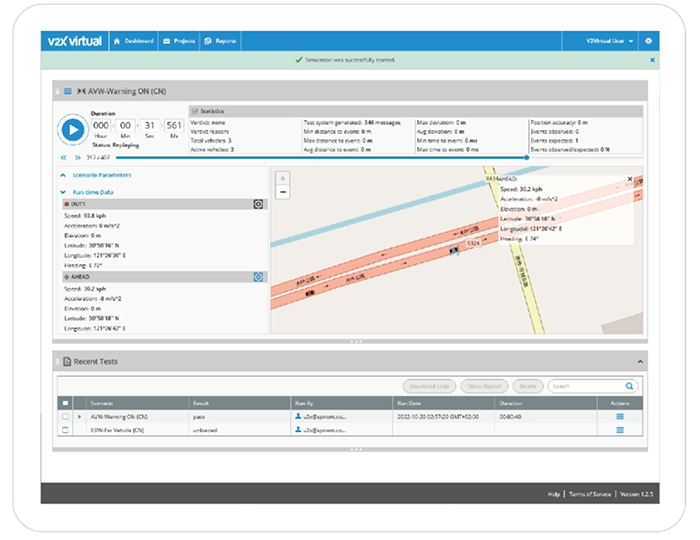
Task: Go to the Reports menu
Action: point(220,41)
